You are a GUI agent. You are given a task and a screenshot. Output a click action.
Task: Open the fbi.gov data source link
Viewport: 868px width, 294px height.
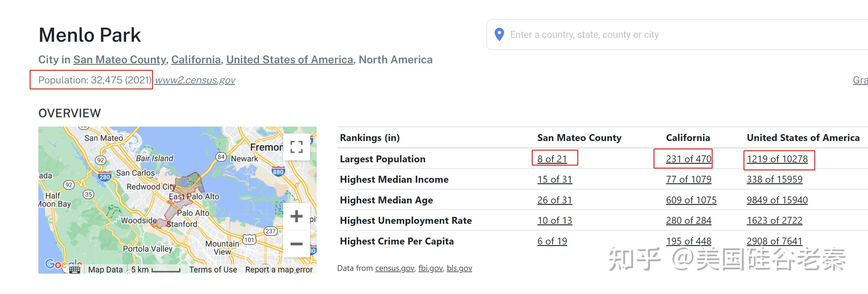click(430, 268)
